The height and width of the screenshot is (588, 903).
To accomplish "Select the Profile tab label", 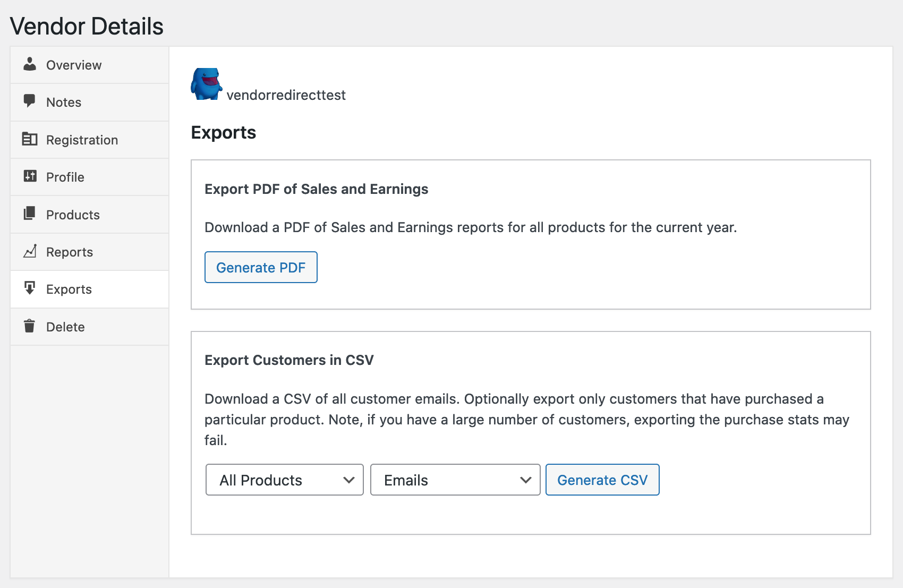I will coord(65,177).
